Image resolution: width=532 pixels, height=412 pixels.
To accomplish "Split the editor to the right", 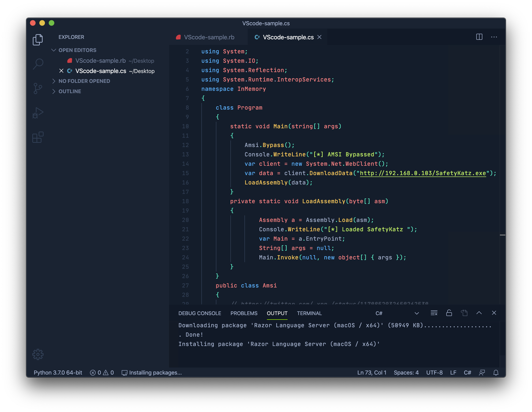I will coord(479,37).
